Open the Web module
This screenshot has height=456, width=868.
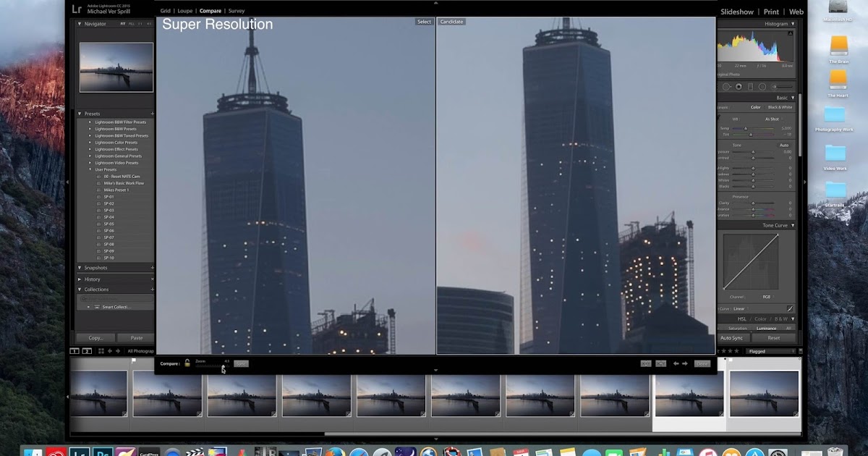pyautogui.click(x=796, y=12)
